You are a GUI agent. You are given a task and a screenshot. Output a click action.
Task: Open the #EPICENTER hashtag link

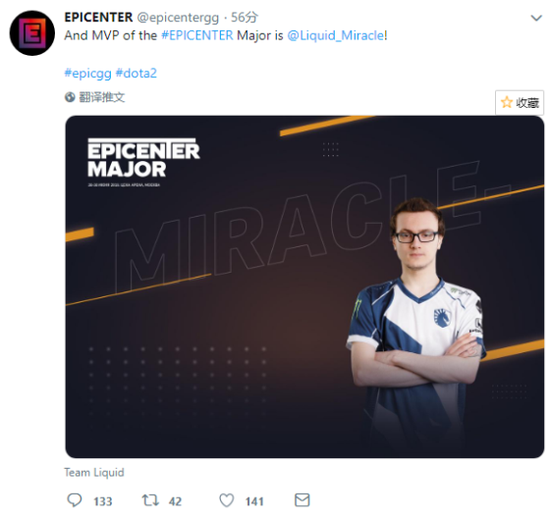[x=197, y=35]
